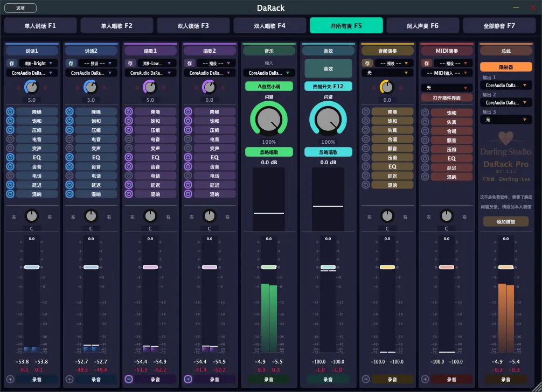Toggle 热键开关 F12 in 音效 channel

pos(328,86)
